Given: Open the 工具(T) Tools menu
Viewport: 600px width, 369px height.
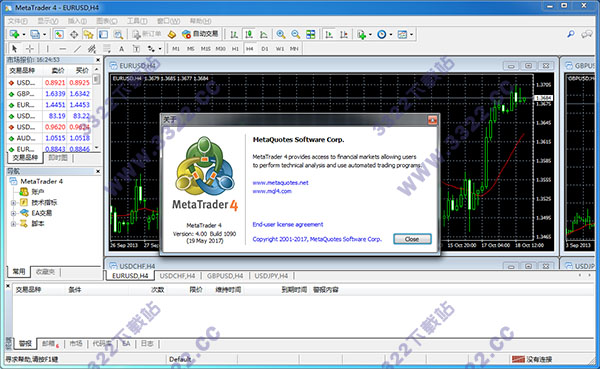Looking at the screenshot, I should click(x=137, y=21).
